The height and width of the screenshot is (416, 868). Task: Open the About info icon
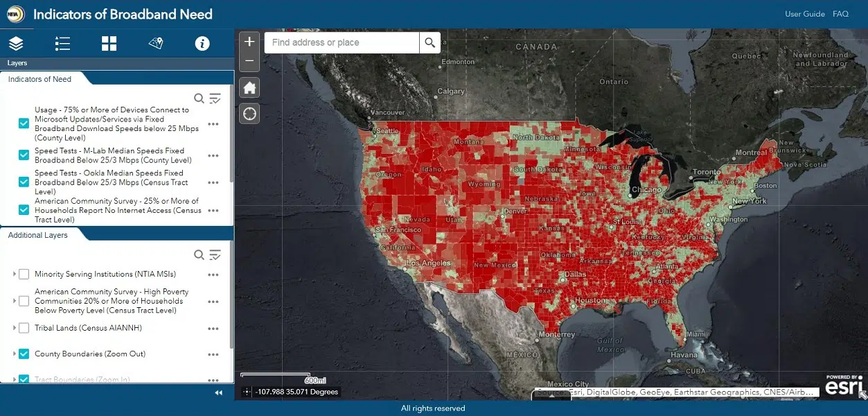pyautogui.click(x=202, y=43)
